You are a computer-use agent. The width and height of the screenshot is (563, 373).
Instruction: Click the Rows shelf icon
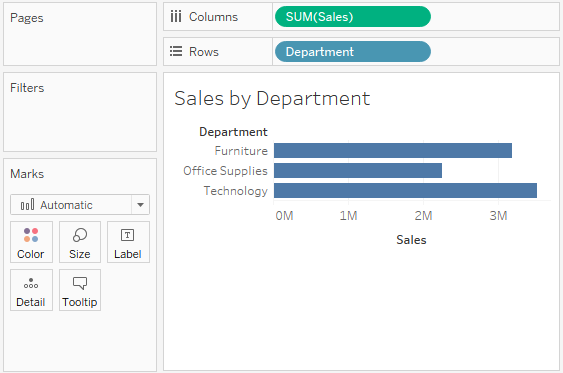tap(176, 51)
